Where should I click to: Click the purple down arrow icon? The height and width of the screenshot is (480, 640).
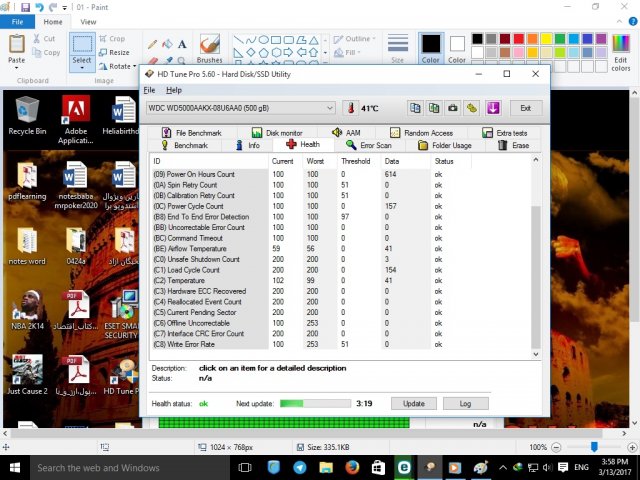(492, 108)
